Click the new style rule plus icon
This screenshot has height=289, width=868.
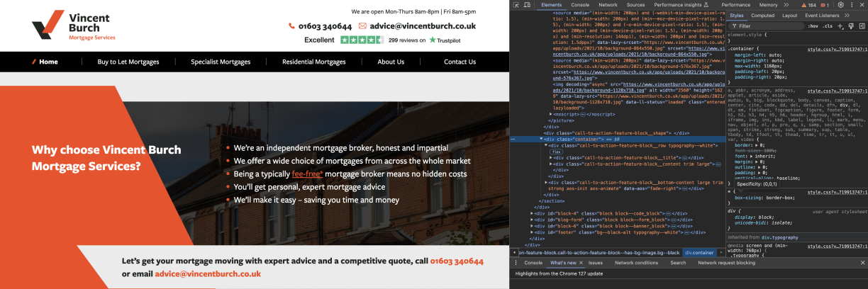click(x=840, y=26)
